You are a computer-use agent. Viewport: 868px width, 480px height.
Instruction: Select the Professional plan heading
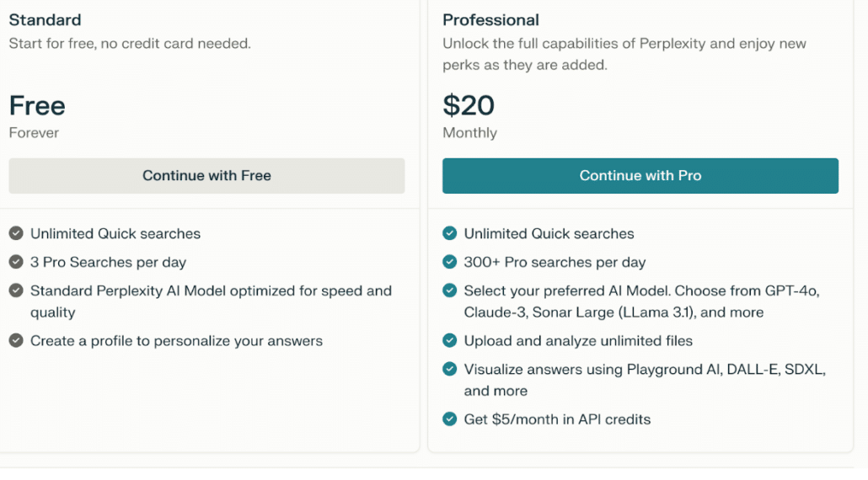pyautogui.click(x=490, y=20)
